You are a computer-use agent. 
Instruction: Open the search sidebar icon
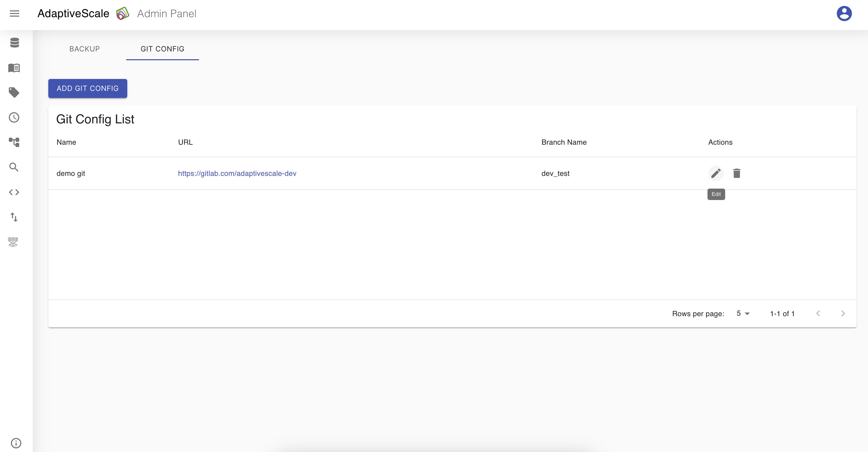pos(14,167)
